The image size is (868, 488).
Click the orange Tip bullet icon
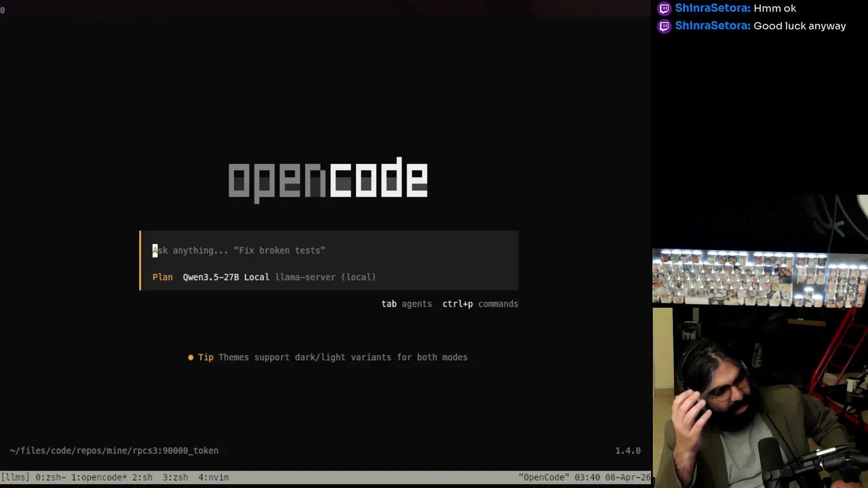[x=191, y=357]
